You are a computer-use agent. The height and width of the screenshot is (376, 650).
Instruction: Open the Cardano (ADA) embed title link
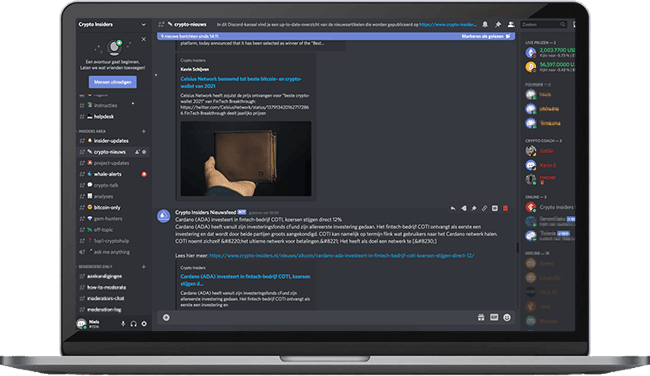(245, 280)
